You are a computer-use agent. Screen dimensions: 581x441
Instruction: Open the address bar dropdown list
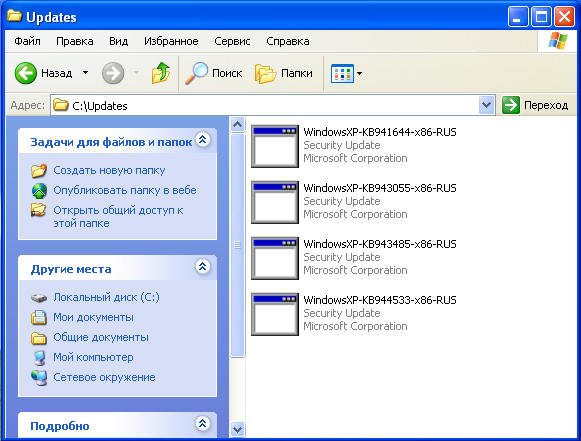(487, 105)
